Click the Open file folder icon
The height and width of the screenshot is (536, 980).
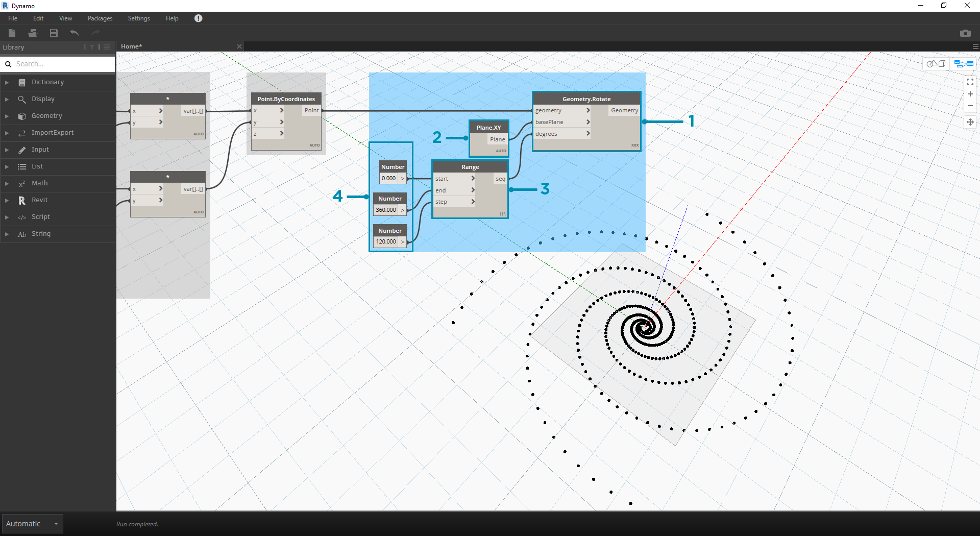pos(33,33)
